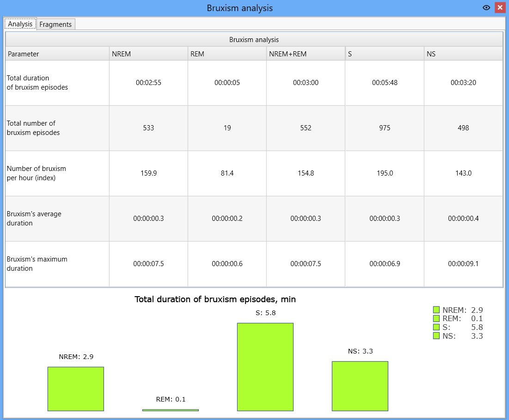
Task: Click the REM legend color swatch
Action: (436, 318)
